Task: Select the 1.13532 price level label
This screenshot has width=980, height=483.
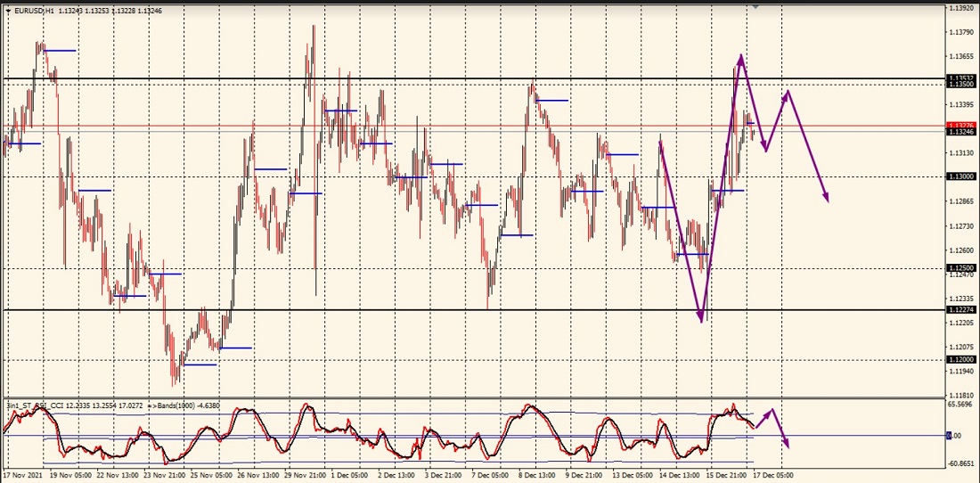Action: (x=960, y=78)
